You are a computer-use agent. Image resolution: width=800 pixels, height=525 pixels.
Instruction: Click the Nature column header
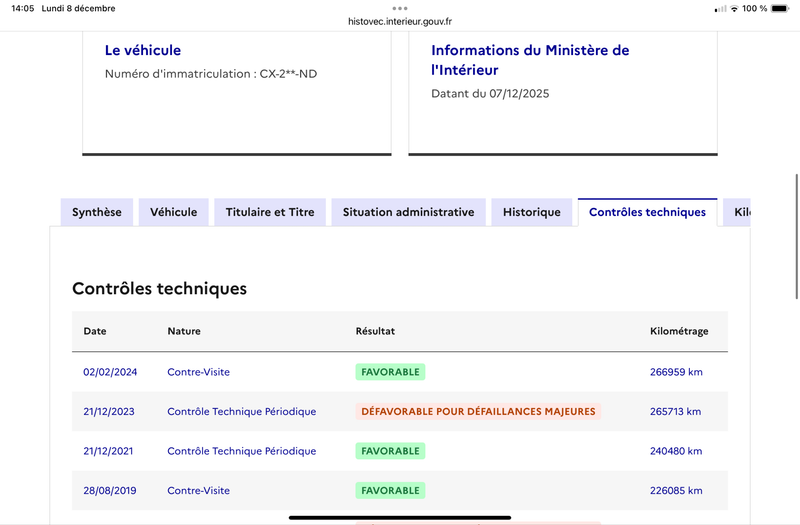point(184,331)
